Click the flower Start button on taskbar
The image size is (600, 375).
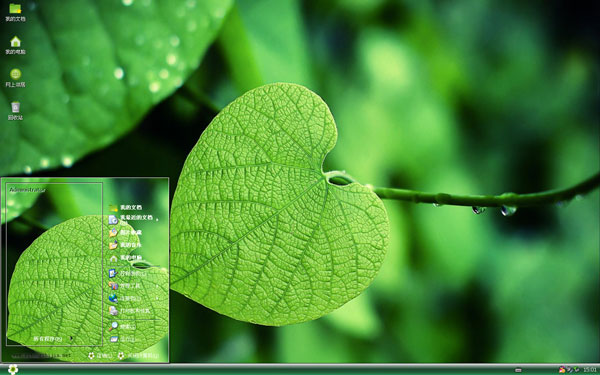tap(13, 369)
